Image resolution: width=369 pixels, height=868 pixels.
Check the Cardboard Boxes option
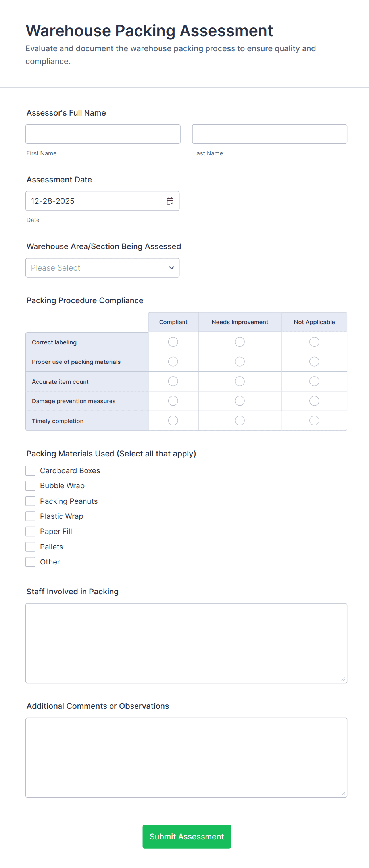click(x=30, y=470)
